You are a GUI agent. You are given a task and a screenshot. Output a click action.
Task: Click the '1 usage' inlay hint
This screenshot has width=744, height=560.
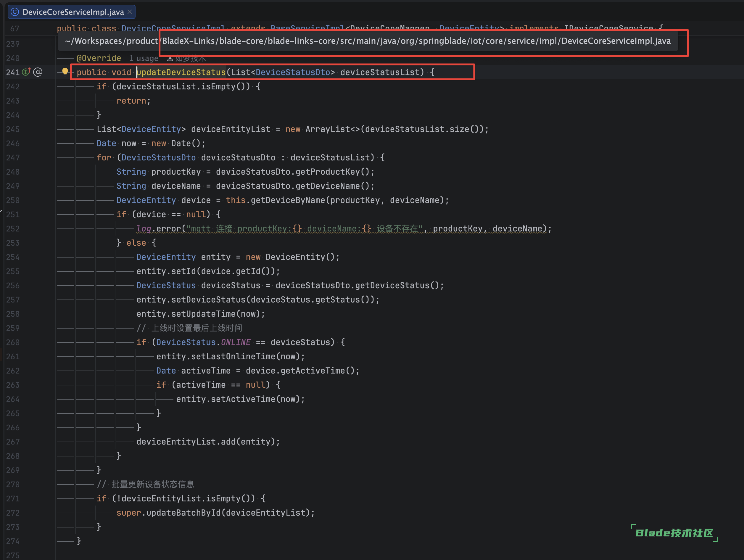(144, 59)
